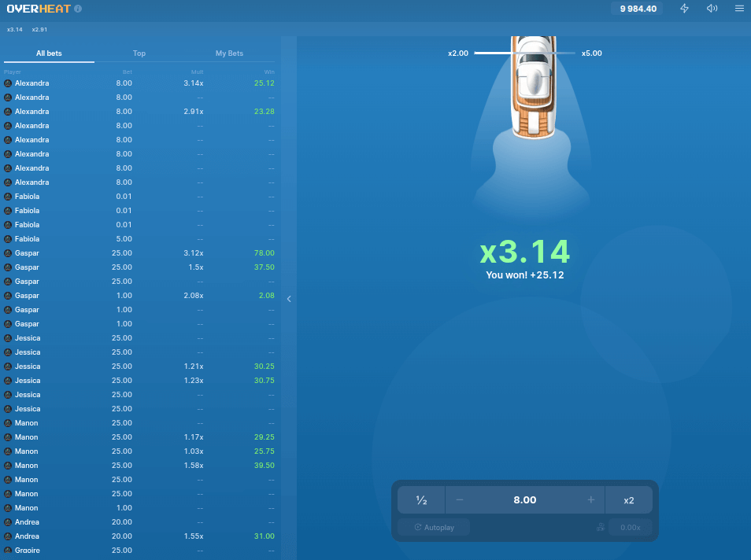Click the Autoplay button
Screen dimensions: 751x560
(x=434, y=528)
